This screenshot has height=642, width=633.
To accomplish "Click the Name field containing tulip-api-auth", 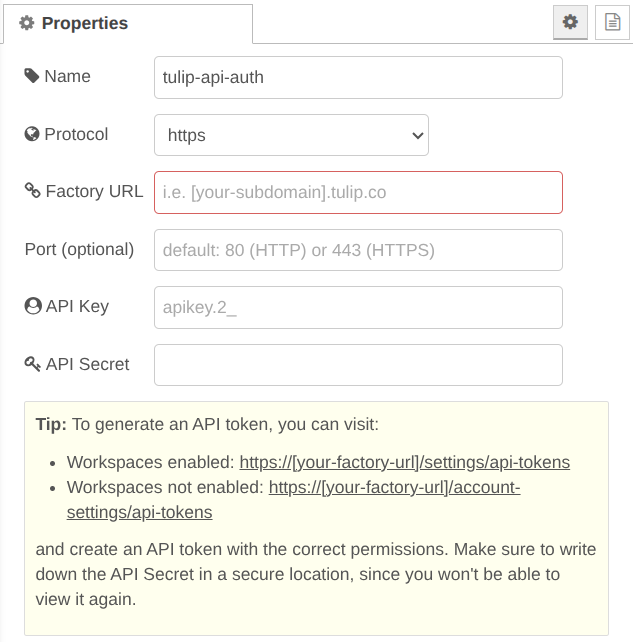I will [358, 77].
